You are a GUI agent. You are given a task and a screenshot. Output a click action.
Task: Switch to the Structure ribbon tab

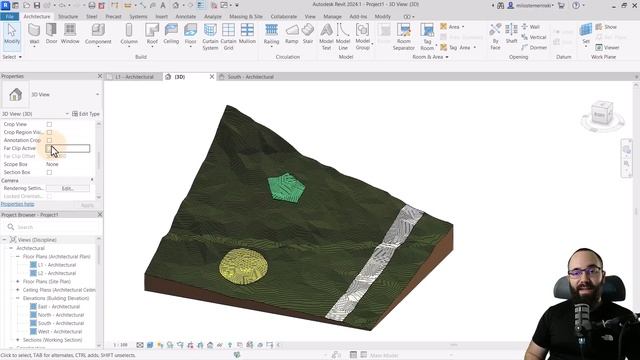pyautogui.click(x=68, y=16)
